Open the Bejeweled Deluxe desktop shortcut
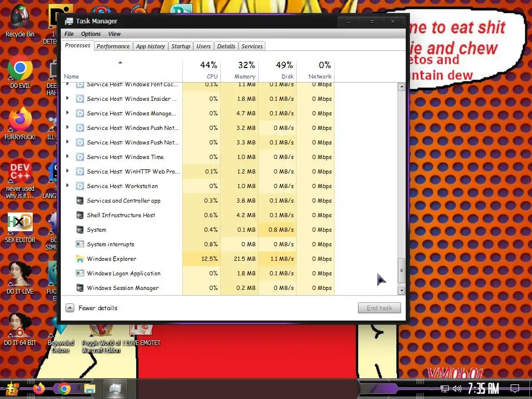Screen dimensions: 532x399 point(60,334)
